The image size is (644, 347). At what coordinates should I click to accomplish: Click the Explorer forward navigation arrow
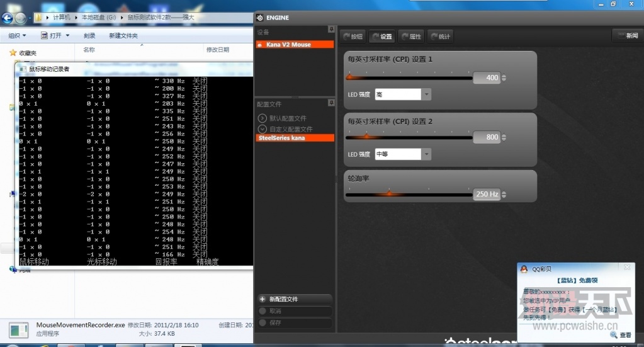(21, 18)
